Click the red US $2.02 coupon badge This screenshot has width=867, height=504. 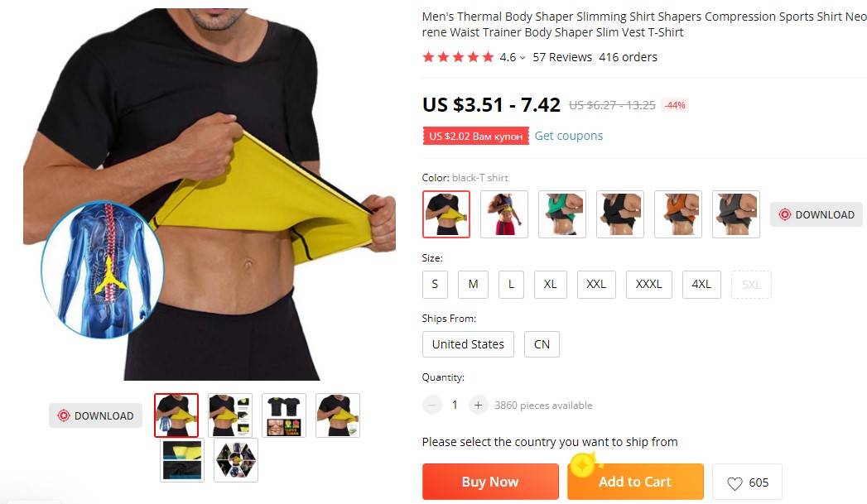(x=475, y=136)
